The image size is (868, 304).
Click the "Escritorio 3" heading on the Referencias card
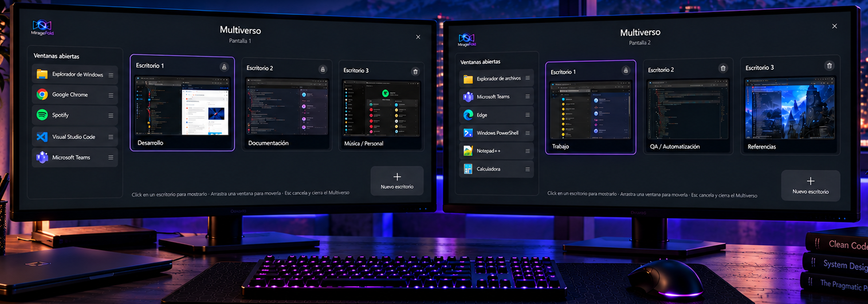pos(760,68)
